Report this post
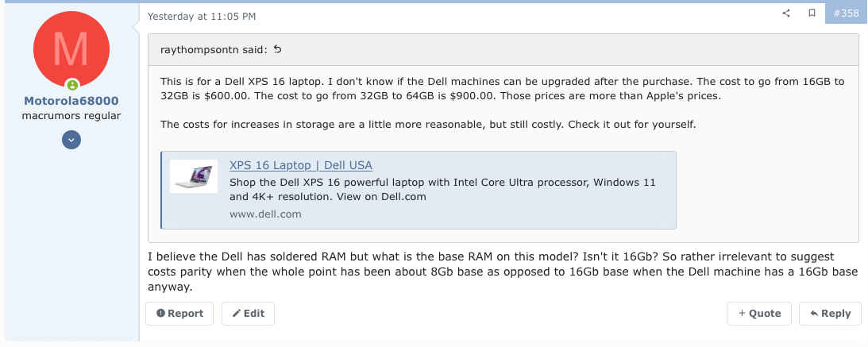This screenshot has width=868, height=347. [180, 314]
